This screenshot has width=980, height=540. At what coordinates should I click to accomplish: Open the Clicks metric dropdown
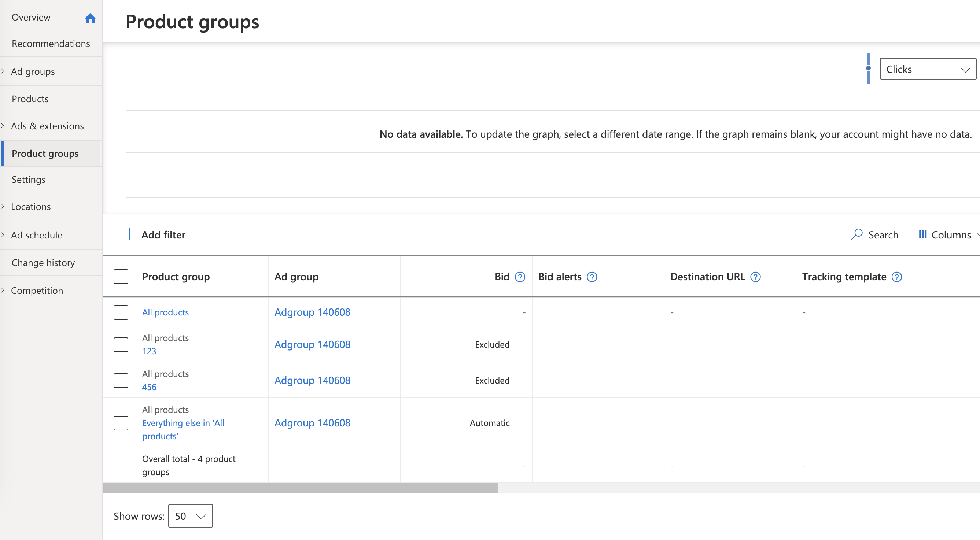pyautogui.click(x=928, y=69)
